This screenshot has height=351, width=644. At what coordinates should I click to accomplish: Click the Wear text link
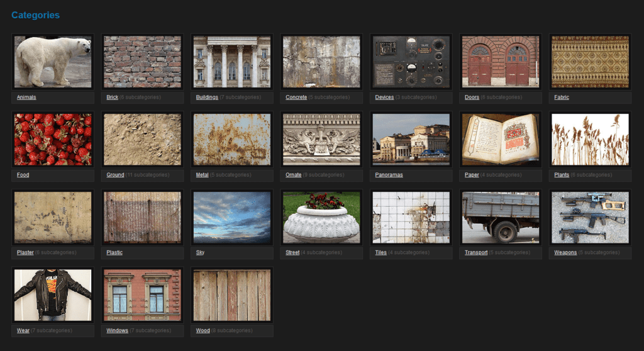[23, 331]
